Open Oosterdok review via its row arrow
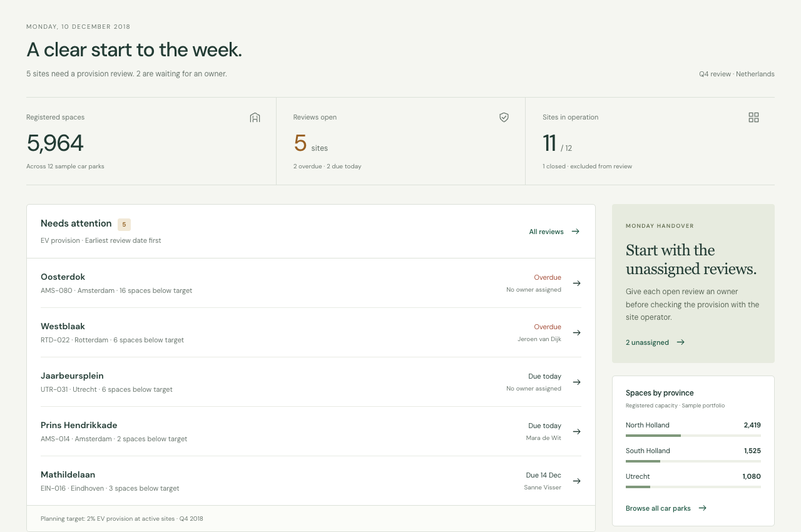Image resolution: width=801 pixels, height=532 pixels. (577, 283)
